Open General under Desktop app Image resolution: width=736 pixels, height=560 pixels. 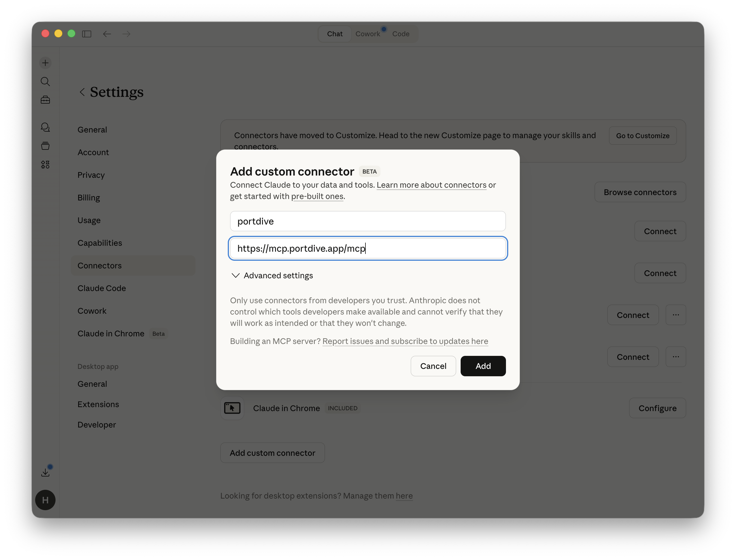point(133,384)
